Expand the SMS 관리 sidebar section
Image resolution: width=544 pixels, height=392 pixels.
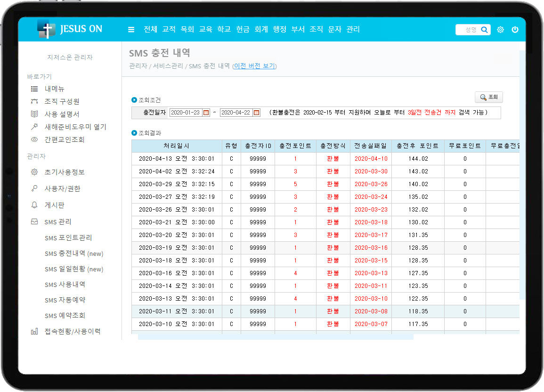(x=57, y=221)
